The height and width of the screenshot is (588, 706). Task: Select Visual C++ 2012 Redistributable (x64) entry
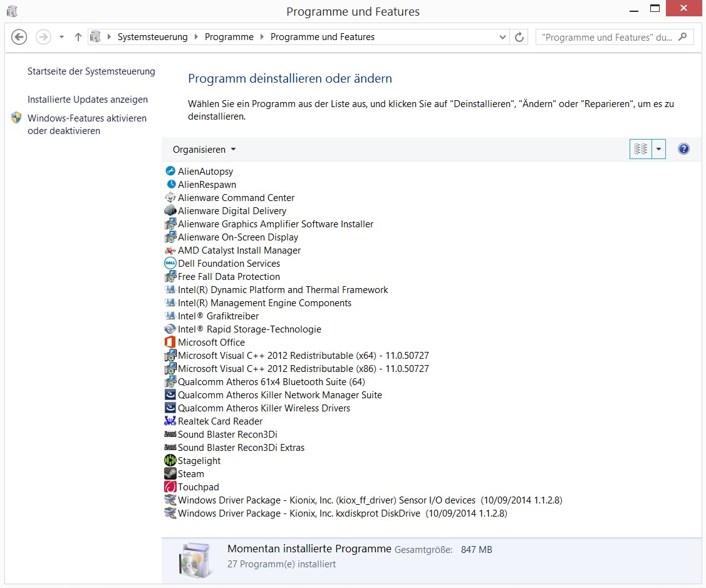303,355
